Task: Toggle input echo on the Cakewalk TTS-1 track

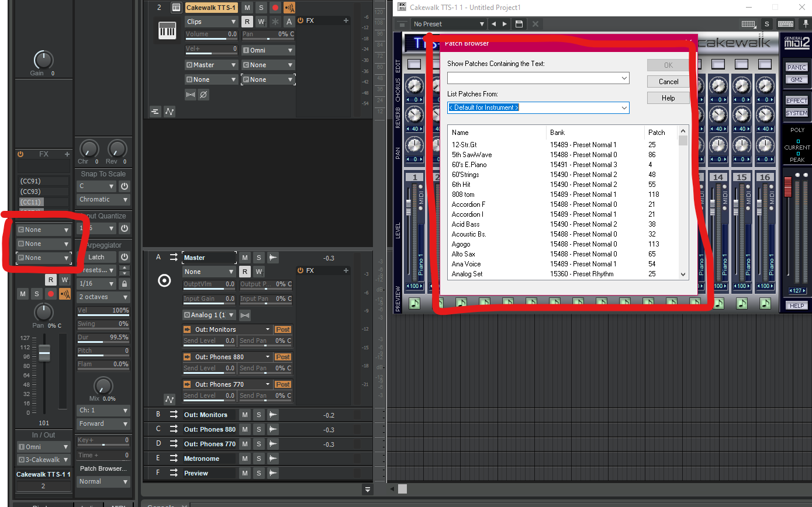Action: [289, 8]
